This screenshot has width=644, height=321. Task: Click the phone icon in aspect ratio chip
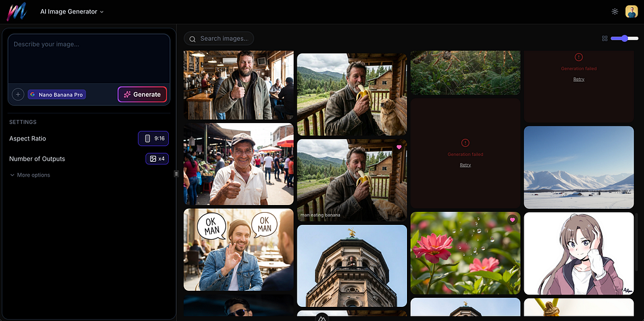tap(148, 139)
